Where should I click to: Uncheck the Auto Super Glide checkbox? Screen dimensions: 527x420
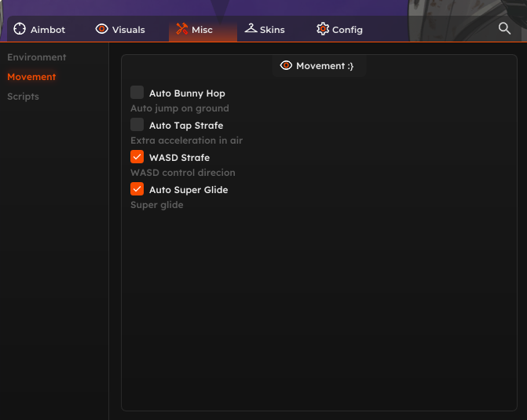tap(137, 189)
